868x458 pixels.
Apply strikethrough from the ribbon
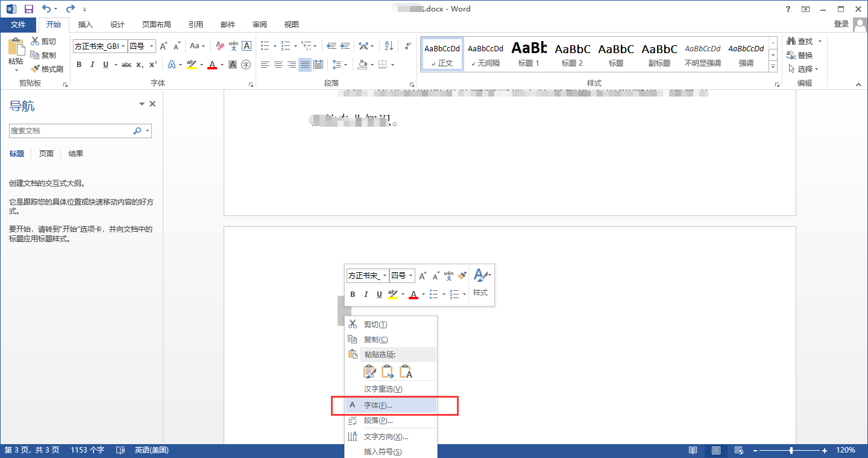pyautogui.click(x=127, y=65)
